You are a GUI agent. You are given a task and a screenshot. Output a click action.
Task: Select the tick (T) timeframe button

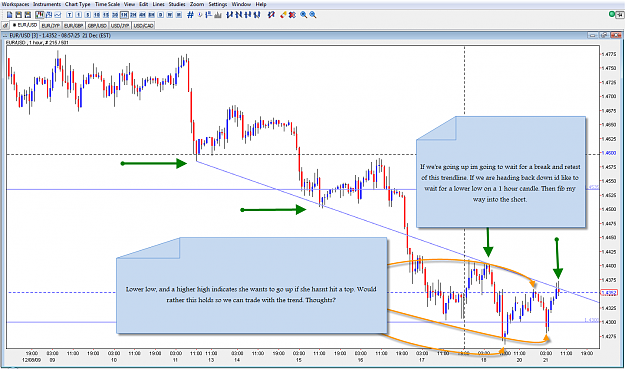click(70, 15)
